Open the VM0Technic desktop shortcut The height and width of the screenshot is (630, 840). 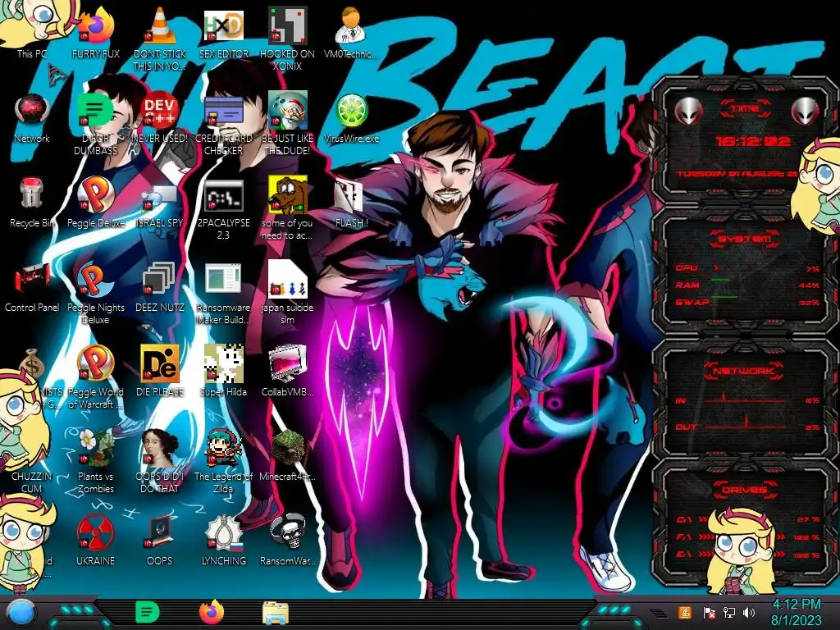pyautogui.click(x=351, y=25)
